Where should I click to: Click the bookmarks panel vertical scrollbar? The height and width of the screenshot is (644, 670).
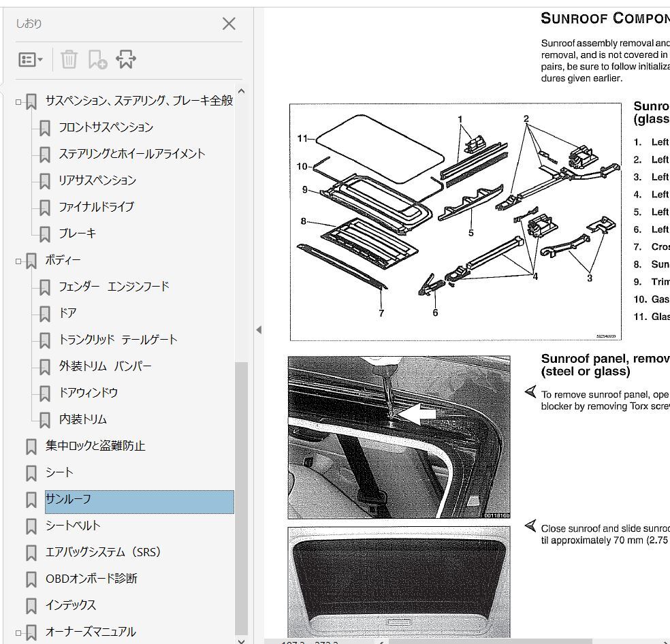click(241, 497)
